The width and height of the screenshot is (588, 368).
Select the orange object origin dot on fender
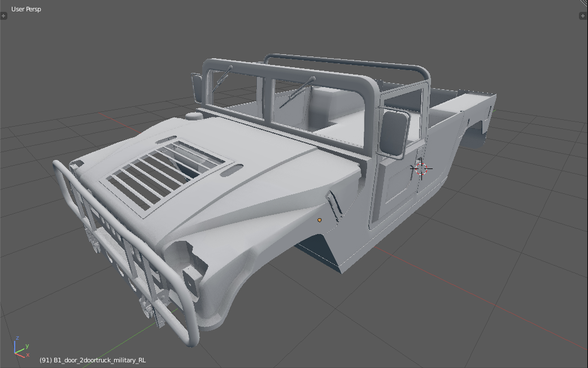pyautogui.click(x=320, y=220)
